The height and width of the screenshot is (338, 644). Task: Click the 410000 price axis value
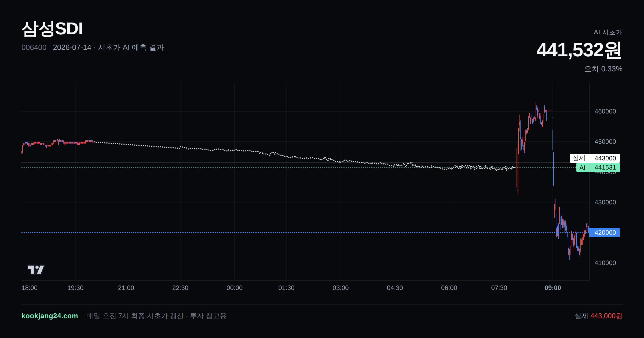[605, 263]
